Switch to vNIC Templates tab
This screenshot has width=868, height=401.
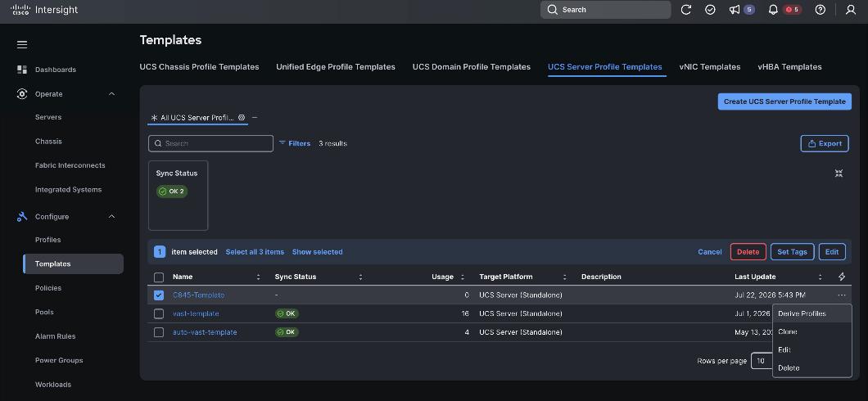point(710,67)
